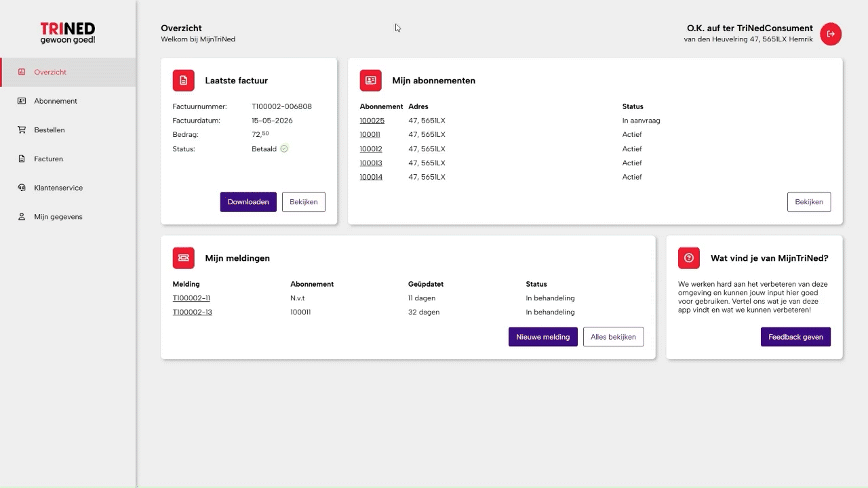Click the red logout icon button
This screenshot has width=868, height=488.
point(831,34)
